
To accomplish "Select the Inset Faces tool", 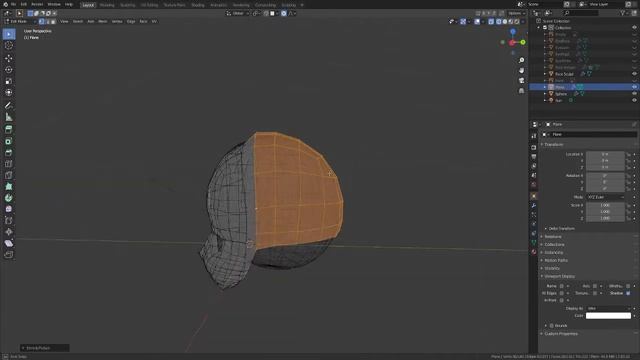I will [9, 141].
